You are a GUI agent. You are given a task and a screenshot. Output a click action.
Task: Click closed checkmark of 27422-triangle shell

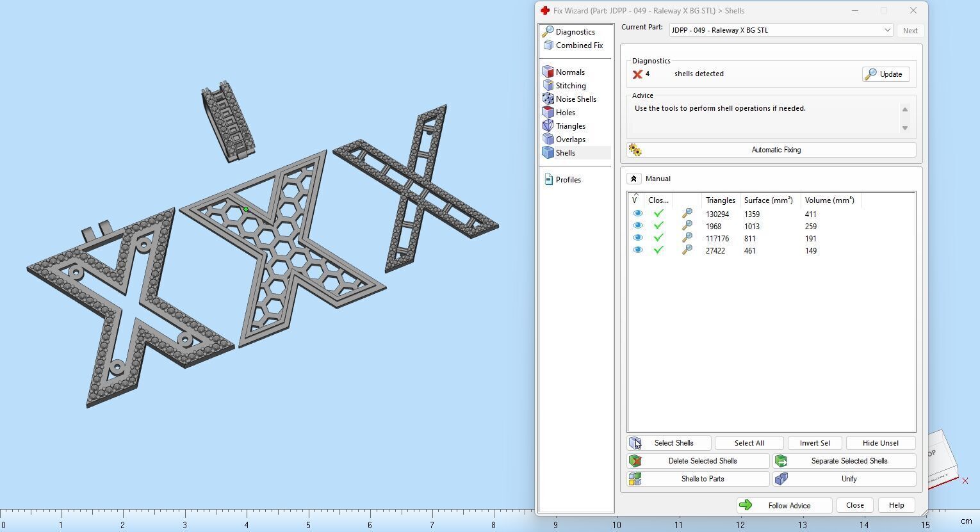pyautogui.click(x=658, y=250)
